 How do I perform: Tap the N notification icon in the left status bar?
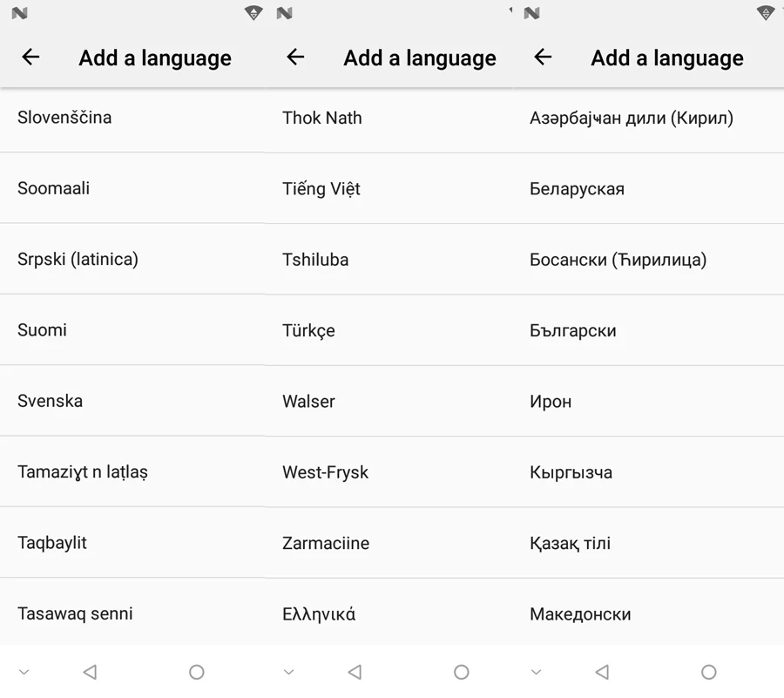(x=19, y=13)
